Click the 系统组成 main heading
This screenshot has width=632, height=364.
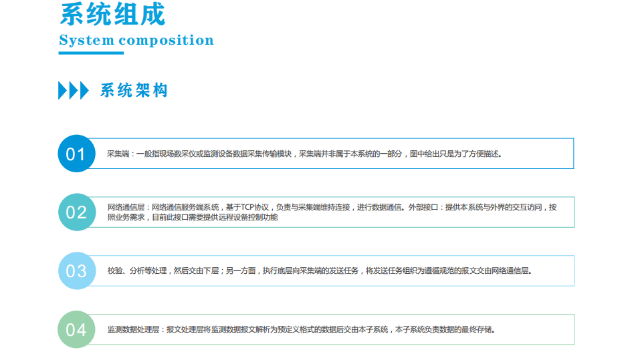(112, 15)
